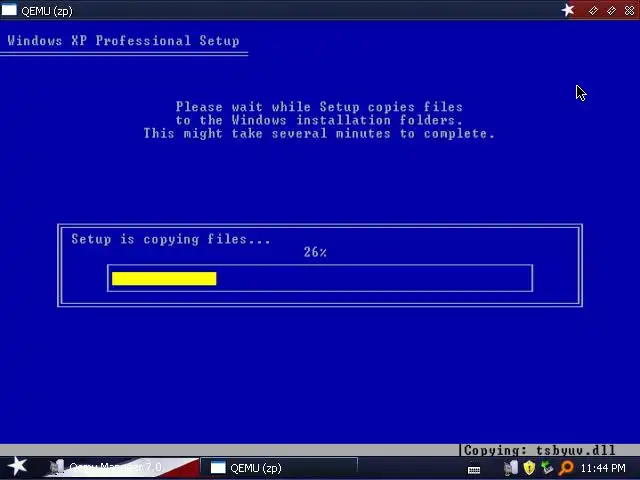Close the QEMU (zp) window

point(629,11)
